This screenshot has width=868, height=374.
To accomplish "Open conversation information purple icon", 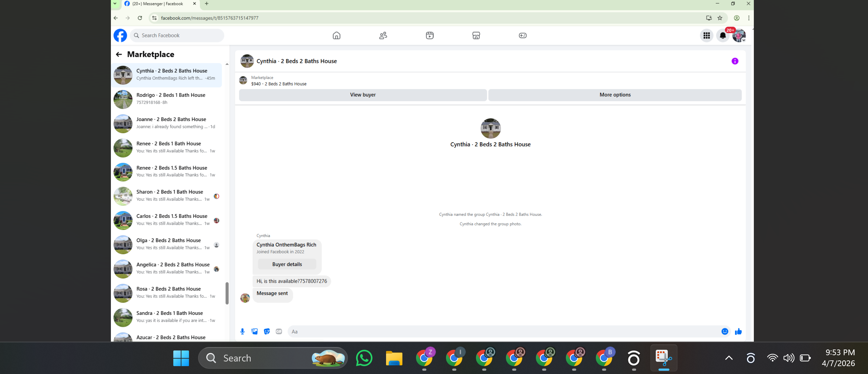I will pyautogui.click(x=735, y=61).
